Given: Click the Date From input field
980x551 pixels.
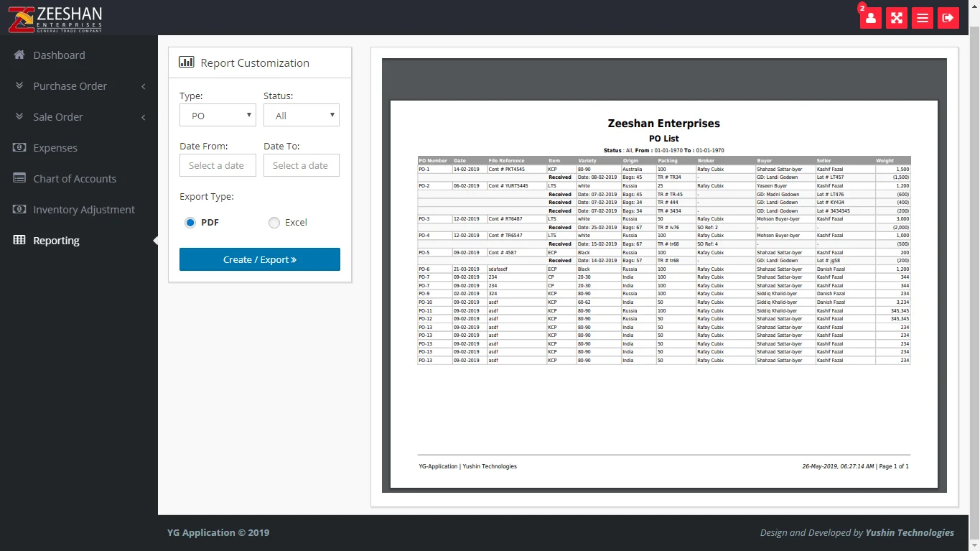Looking at the screenshot, I should (x=218, y=165).
